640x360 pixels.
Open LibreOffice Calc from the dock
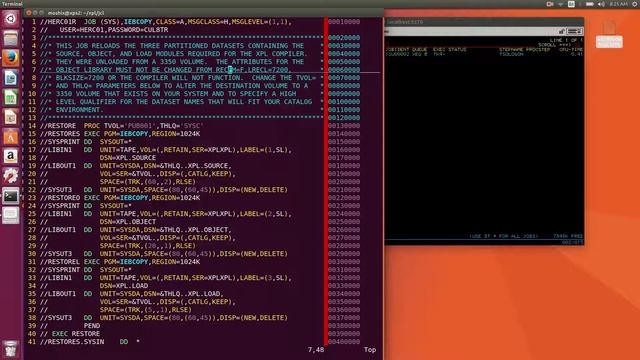click(11, 98)
